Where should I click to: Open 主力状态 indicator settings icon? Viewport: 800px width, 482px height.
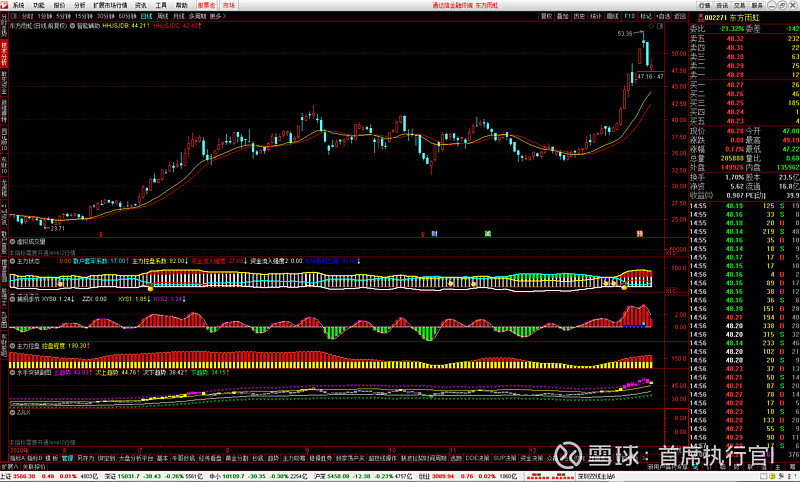(x=13, y=261)
